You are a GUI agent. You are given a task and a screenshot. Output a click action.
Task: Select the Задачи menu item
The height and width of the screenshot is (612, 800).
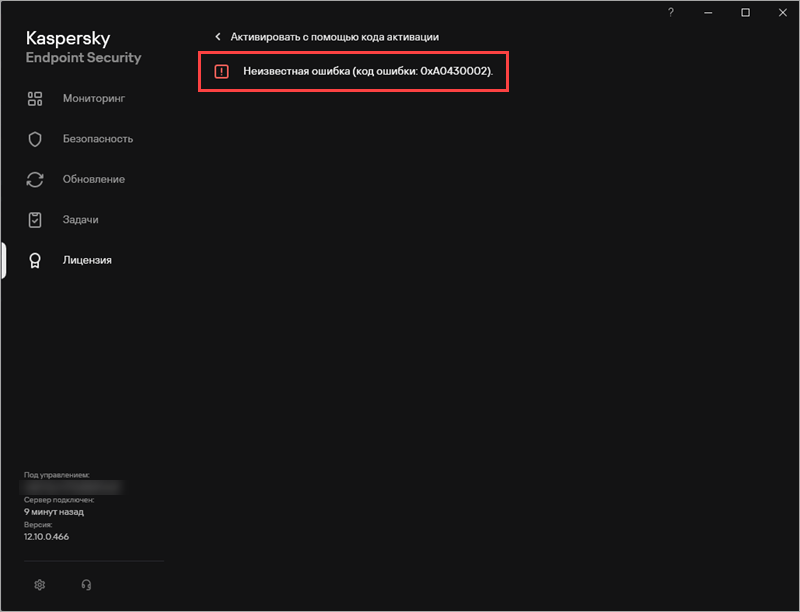81,220
